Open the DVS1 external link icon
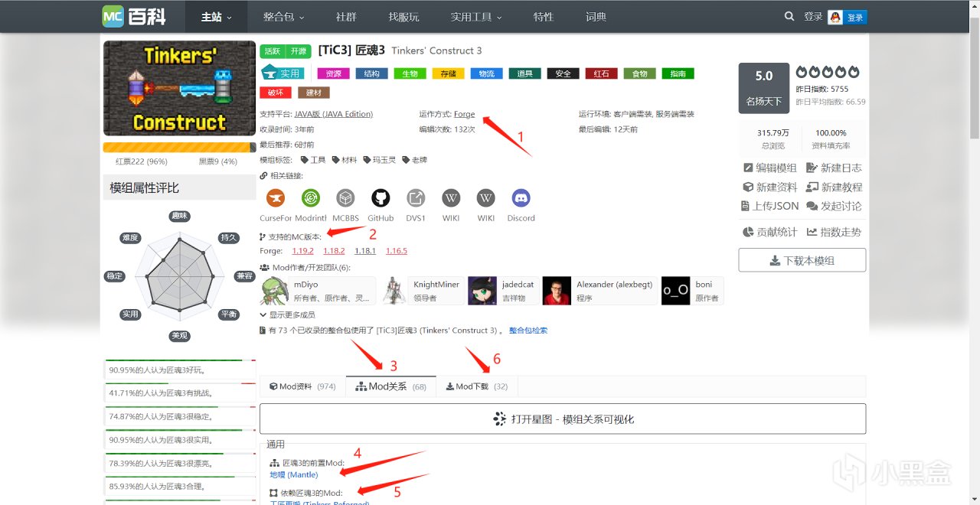The width and height of the screenshot is (980, 505). point(416,199)
